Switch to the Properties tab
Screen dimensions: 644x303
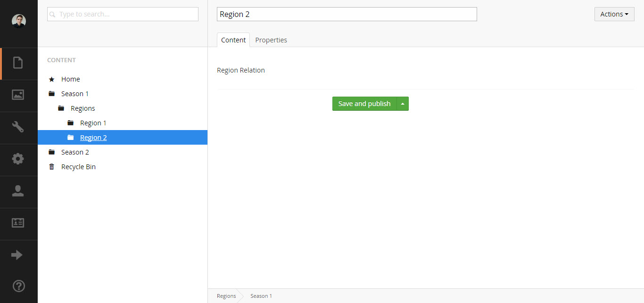[x=271, y=40]
